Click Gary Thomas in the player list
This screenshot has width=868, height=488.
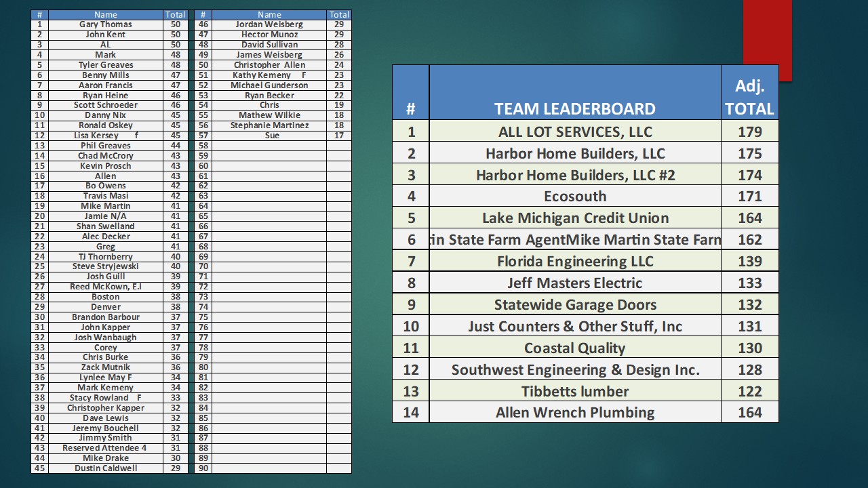click(x=106, y=24)
